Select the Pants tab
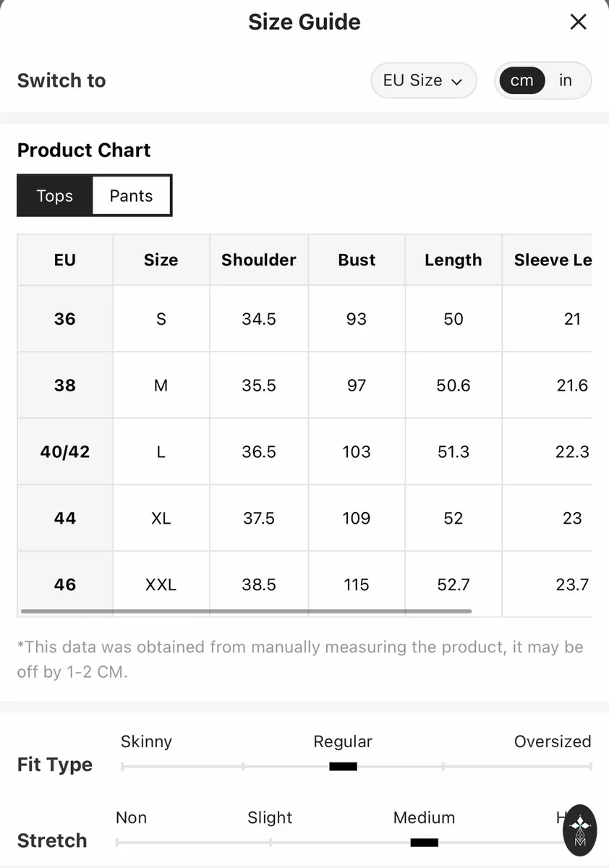The image size is (609, 868). click(131, 195)
